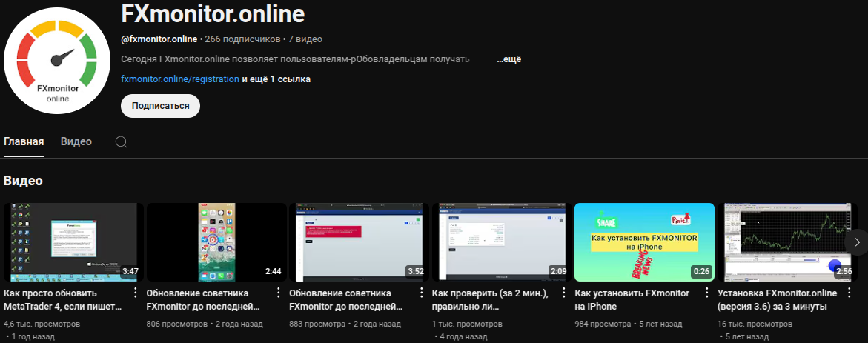Play the 3:47 MetaTrader desktop thumbnail
This screenshot has width=868, height=343.
(x=73, y=242)
